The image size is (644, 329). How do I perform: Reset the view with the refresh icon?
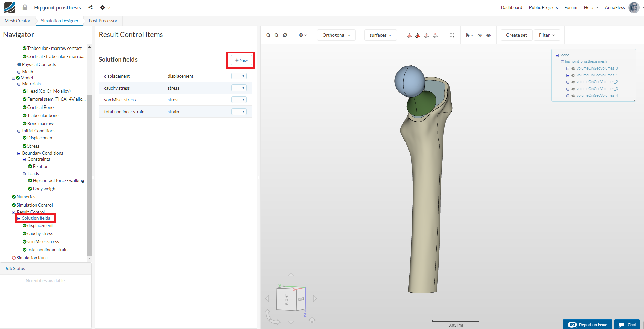pos(285,35)
